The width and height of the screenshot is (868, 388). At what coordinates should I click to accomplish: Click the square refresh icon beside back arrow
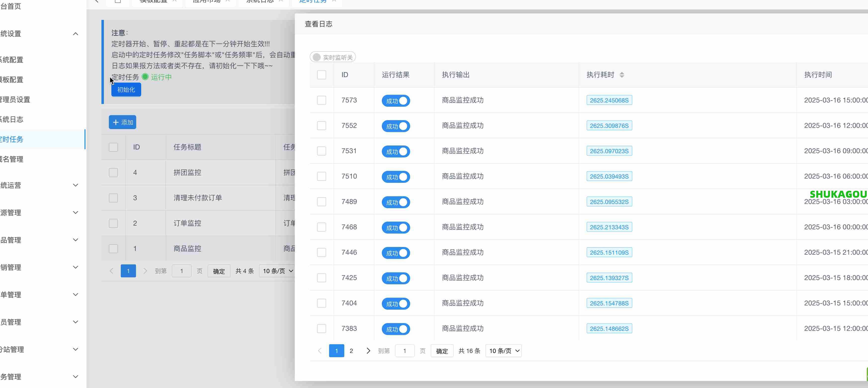click(118, 1)
